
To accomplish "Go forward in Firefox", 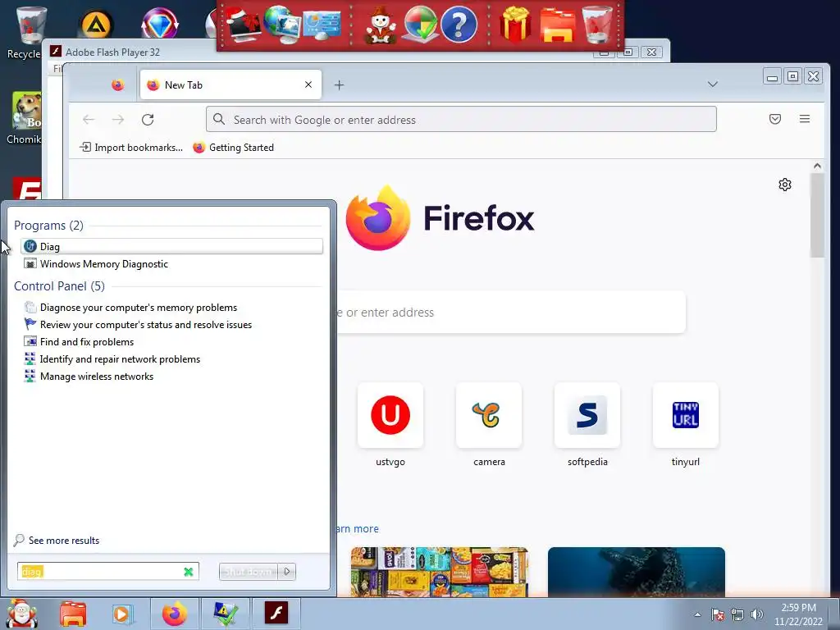I will tap(118, 120).
